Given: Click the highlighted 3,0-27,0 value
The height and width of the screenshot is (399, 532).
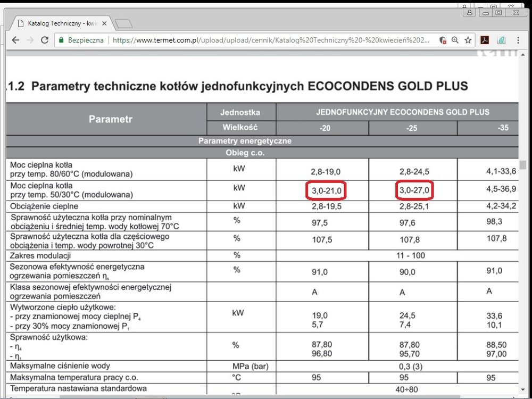Looking at the screenshot, I should pos(414,190).
